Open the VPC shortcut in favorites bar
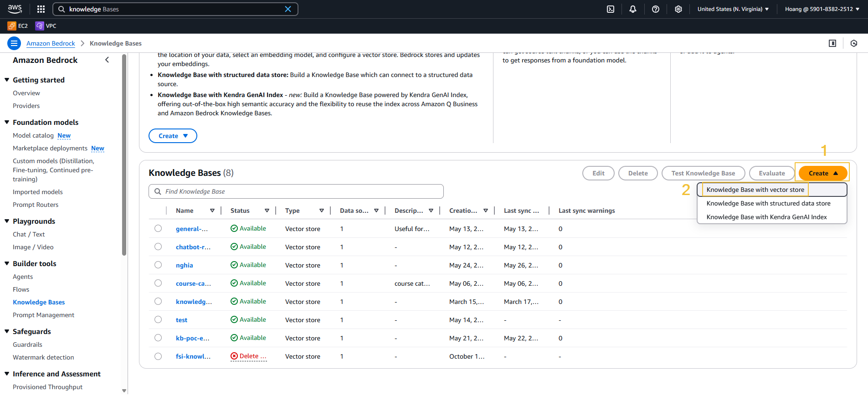This screenshot has height=401, width=868. tap(46, 26)
